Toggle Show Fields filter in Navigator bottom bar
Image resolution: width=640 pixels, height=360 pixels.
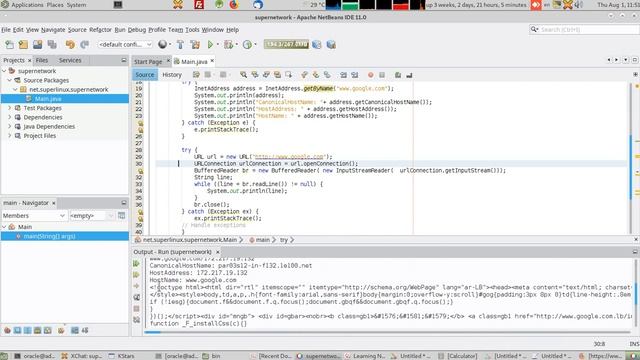point(18,330)
